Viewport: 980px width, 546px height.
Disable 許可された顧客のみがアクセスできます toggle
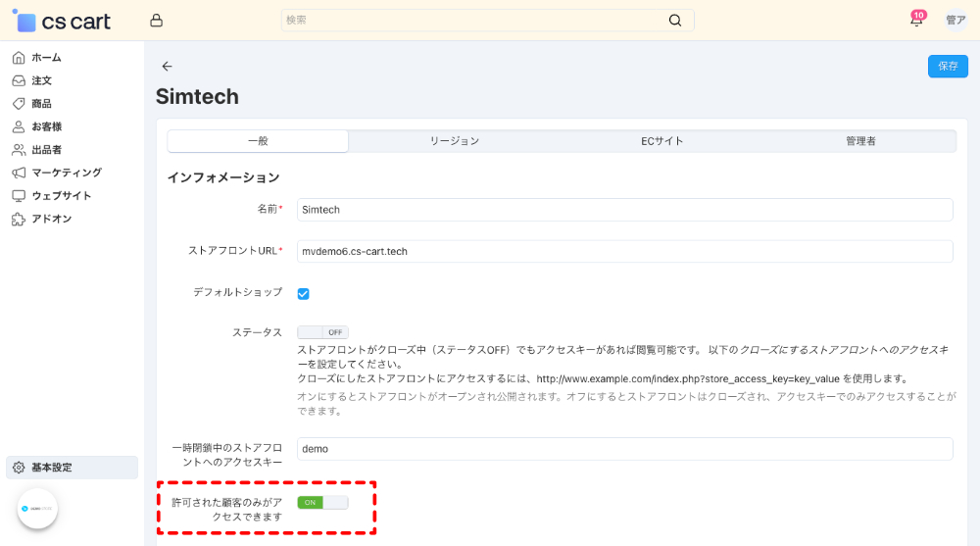322,503
